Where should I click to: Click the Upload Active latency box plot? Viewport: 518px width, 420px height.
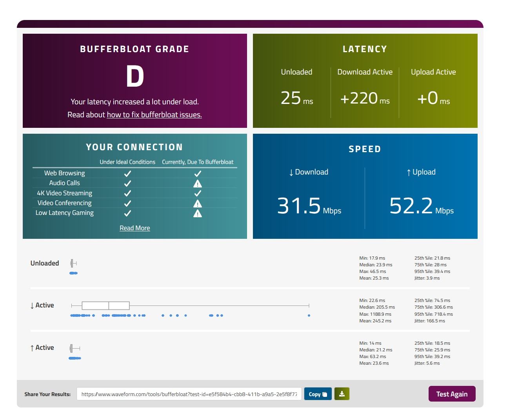(x=75, y=348)
